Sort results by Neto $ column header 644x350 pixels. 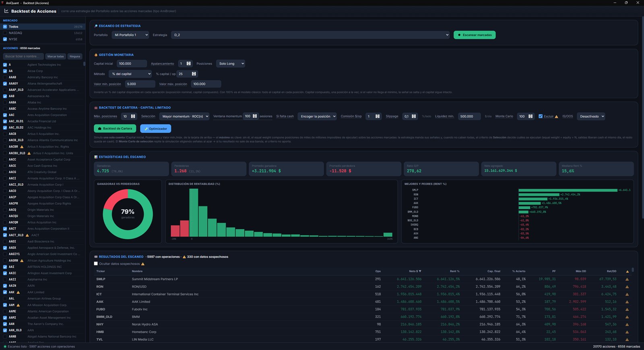(x=415, y=271)
